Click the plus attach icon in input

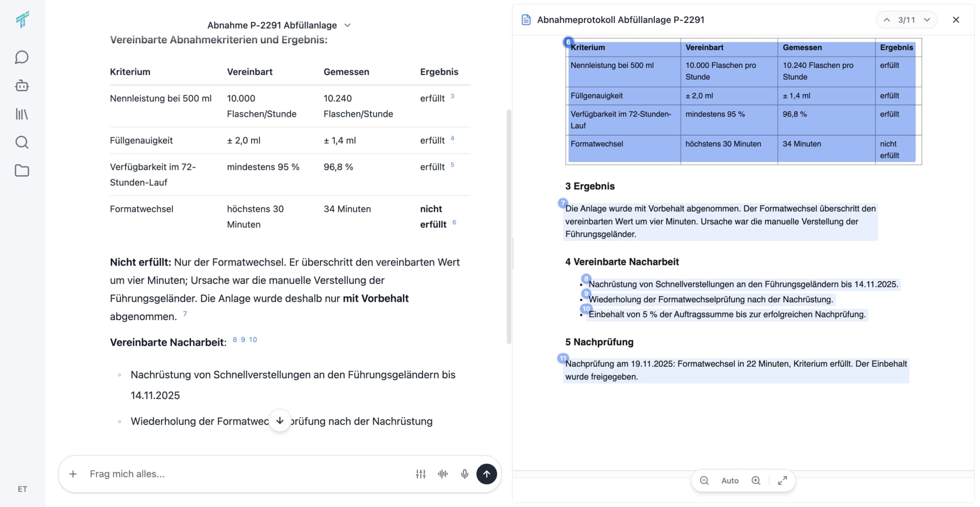tap(73, 474)
